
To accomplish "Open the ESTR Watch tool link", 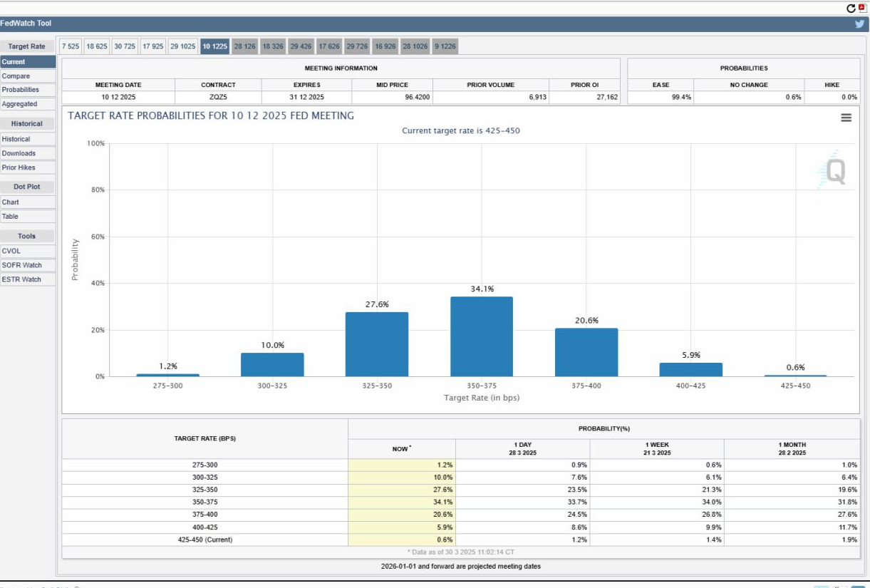I will coord(28,279).
